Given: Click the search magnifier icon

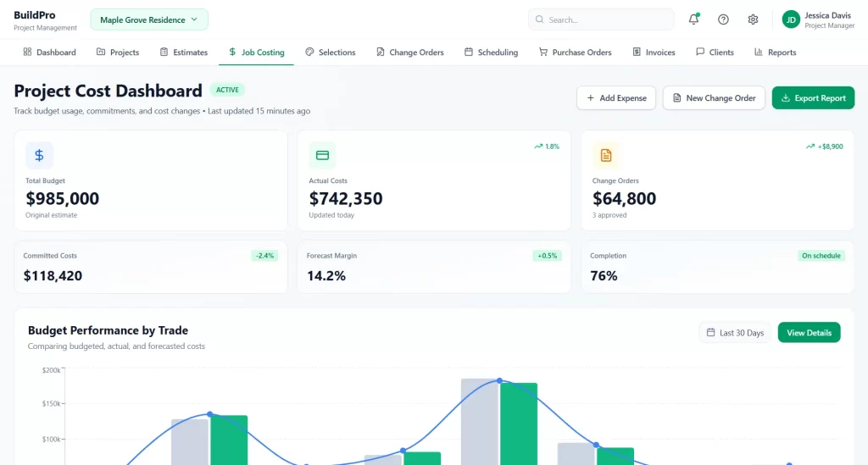Looking at the screenshot, I should point(539,19).
